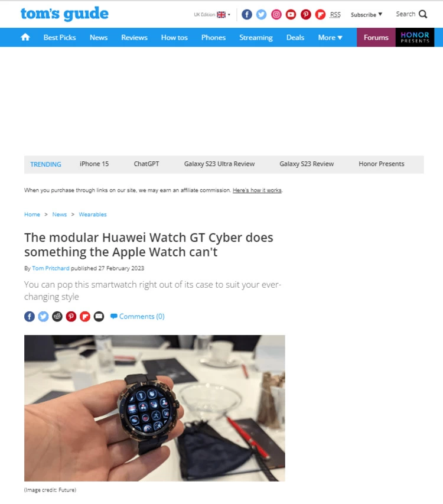Click the Tom Pritchard author link
This screenshot has height=504, width=443.
tap(50, 268)
